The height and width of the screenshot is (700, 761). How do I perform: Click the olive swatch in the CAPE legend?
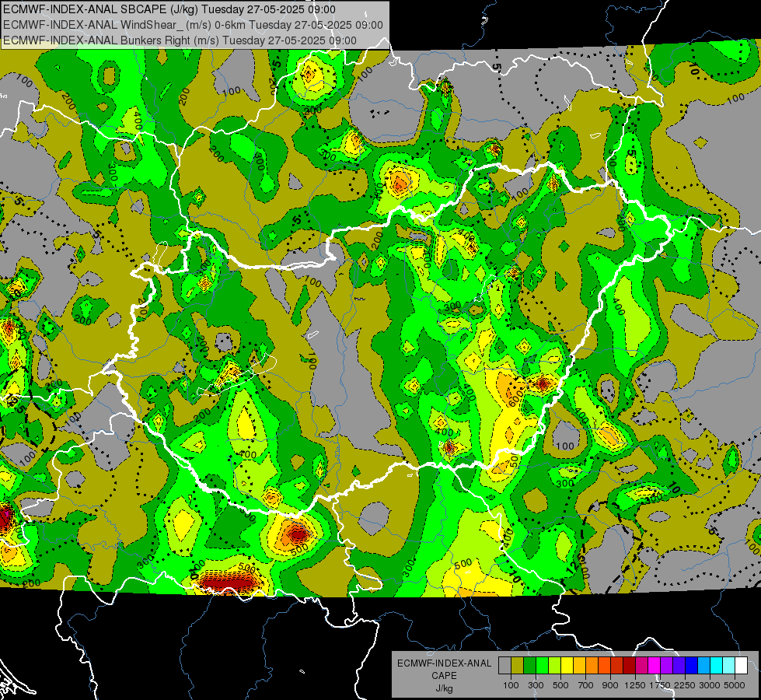[x=518, y=666]
